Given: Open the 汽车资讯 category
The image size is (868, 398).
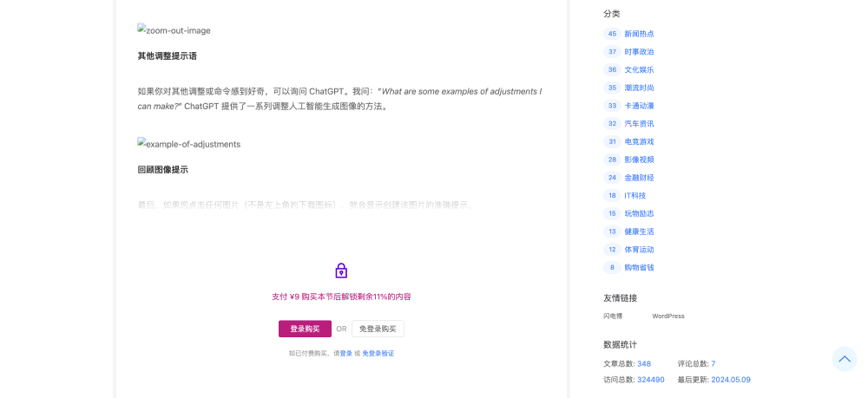Looking at the screenshot, I should point(640,124).
